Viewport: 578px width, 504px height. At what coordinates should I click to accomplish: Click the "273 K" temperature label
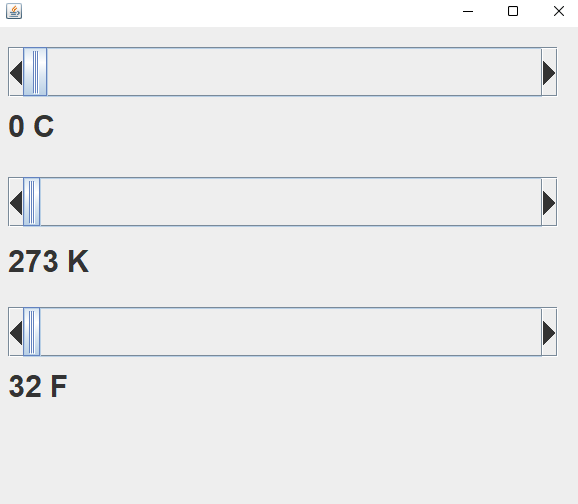[48, 261]
